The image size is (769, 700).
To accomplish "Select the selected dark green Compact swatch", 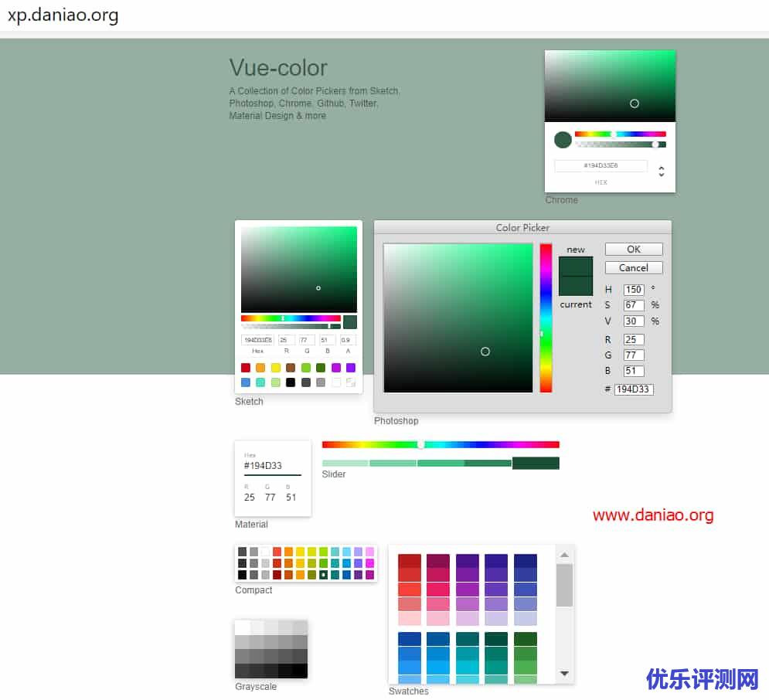I will point(323,575).
